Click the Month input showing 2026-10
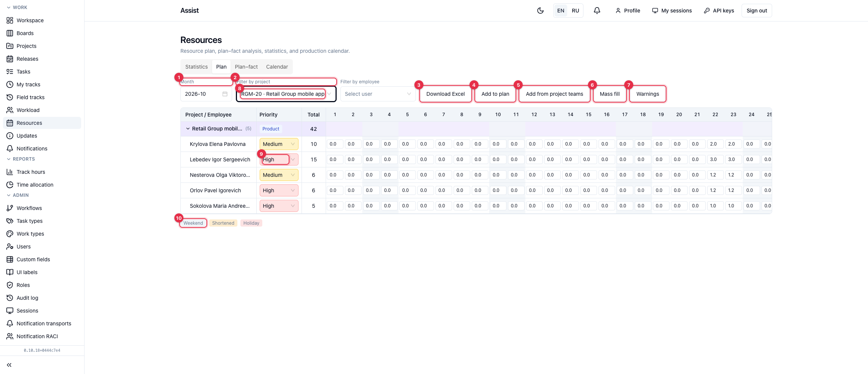This screenshot has width=868, height=374. [206, 94]
